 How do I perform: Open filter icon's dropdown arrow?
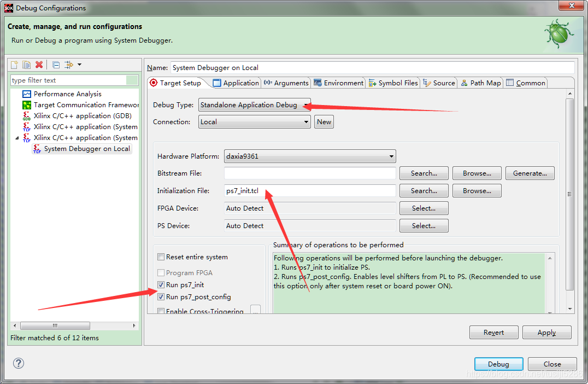coord(79,65)
